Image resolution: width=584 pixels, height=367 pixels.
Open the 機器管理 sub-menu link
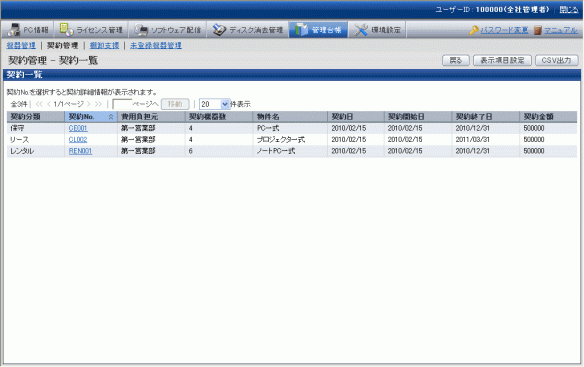21,45
